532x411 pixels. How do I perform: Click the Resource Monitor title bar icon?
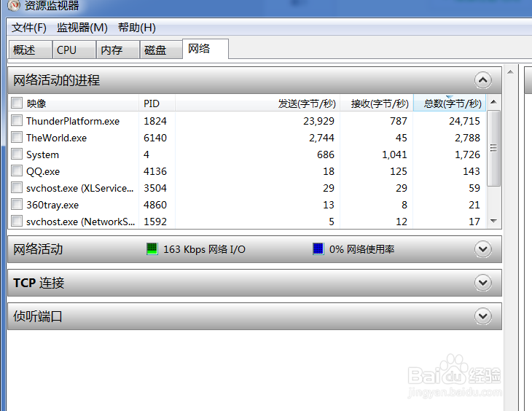[14, 5]
